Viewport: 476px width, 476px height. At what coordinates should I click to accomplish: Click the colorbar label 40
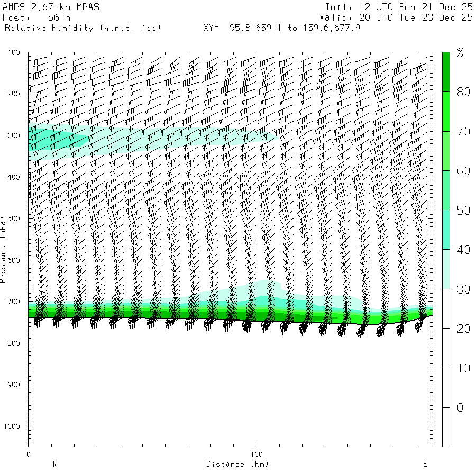[463, 250]
